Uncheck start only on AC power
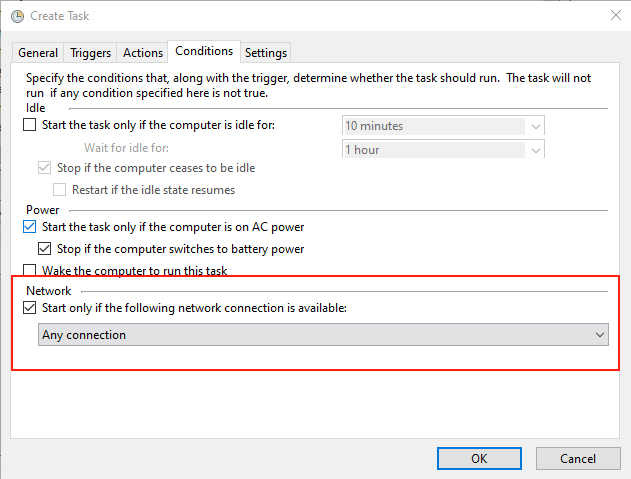The width and height of the screenshot is (631, 479). (x=29, y=227)
